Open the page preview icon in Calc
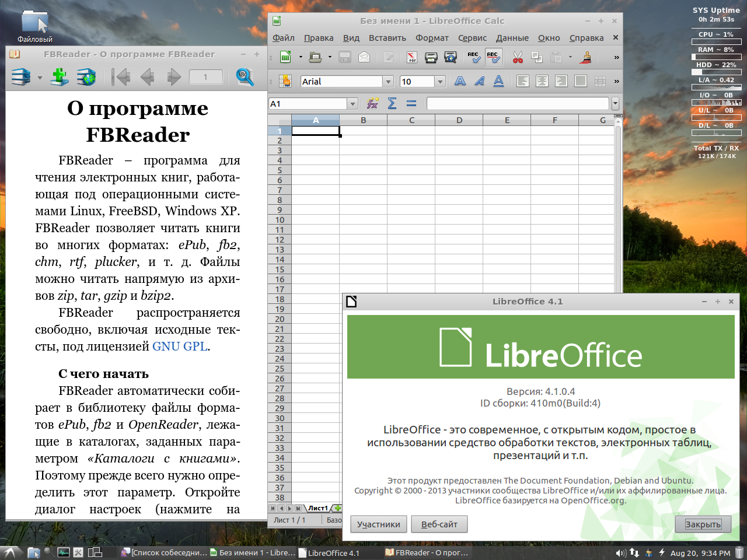The width and height of the screenshot is (747, 560). coord(451,57)
